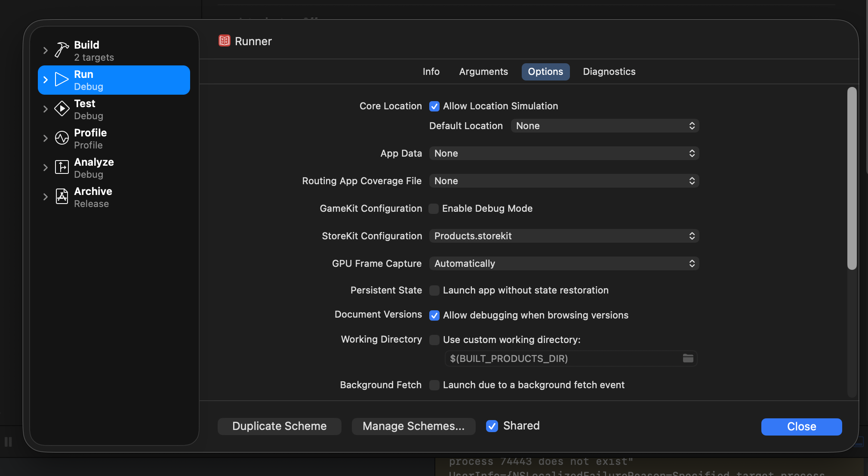Select the Options tab
Screen dimensions: 868x476
coord(545,71)
